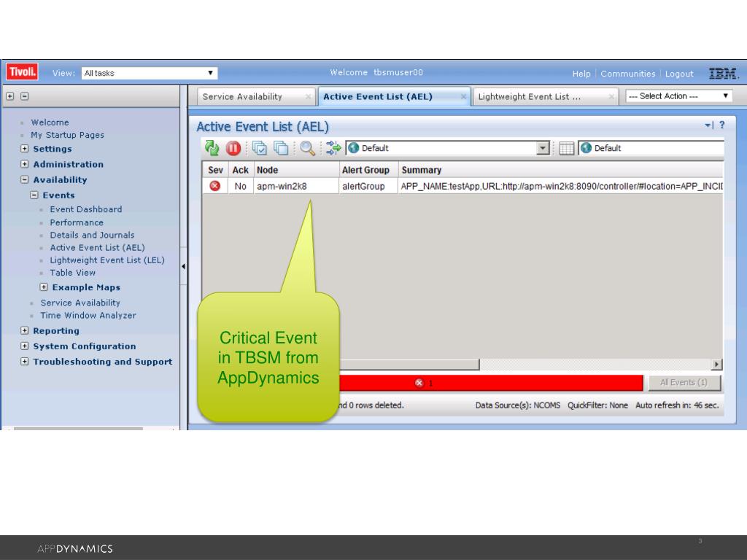
Task: Close the Active Event List tab
Action: tap(463, 97)
